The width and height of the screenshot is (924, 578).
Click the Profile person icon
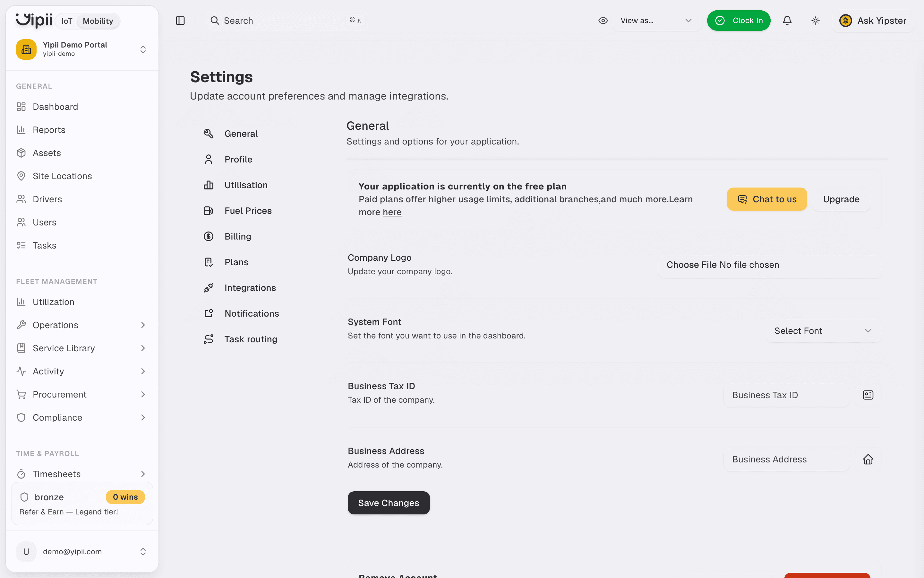coord(209,159)
